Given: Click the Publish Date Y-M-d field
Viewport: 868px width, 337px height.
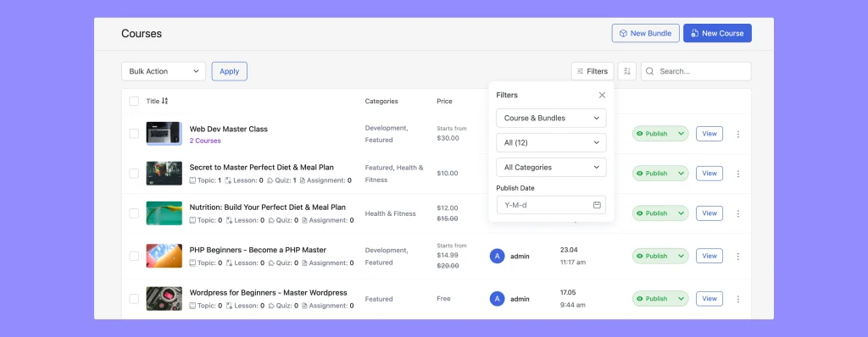Looking at the screenshot, I should click(x=551, y=205).
